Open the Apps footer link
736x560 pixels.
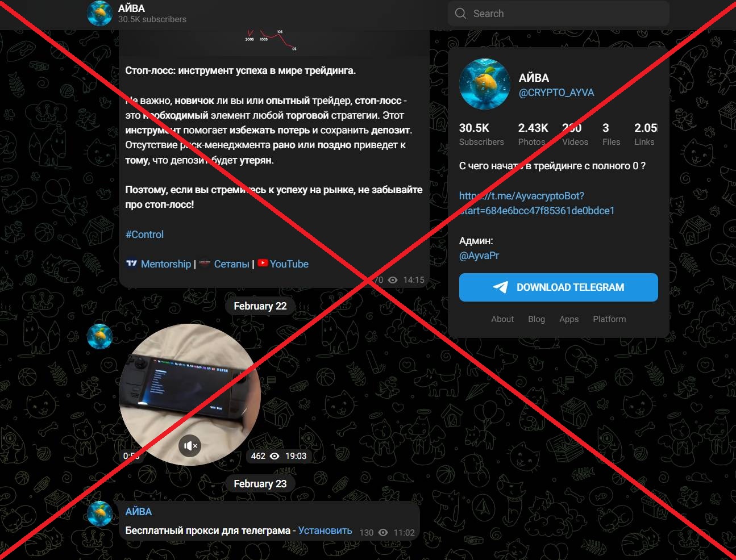pos(569,319)
